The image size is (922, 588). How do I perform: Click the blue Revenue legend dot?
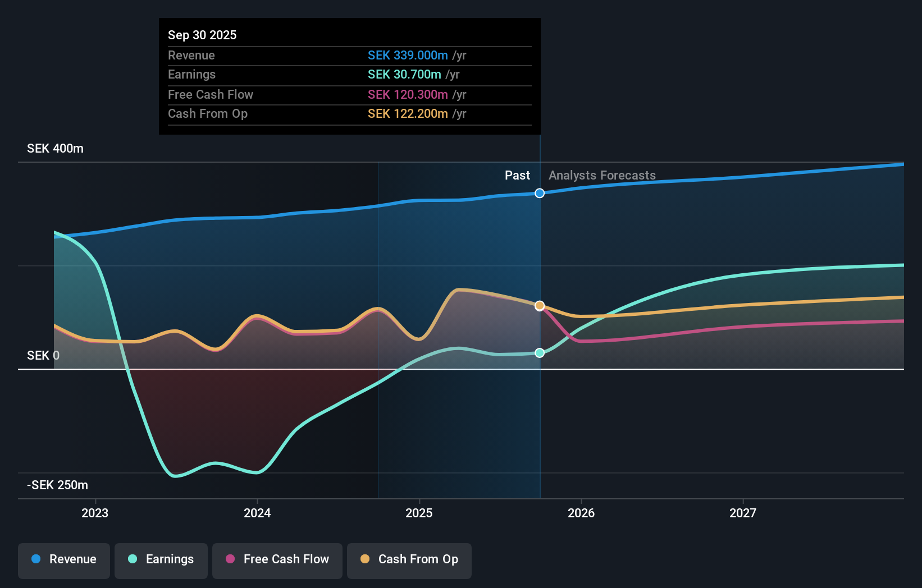pos(35,559)
